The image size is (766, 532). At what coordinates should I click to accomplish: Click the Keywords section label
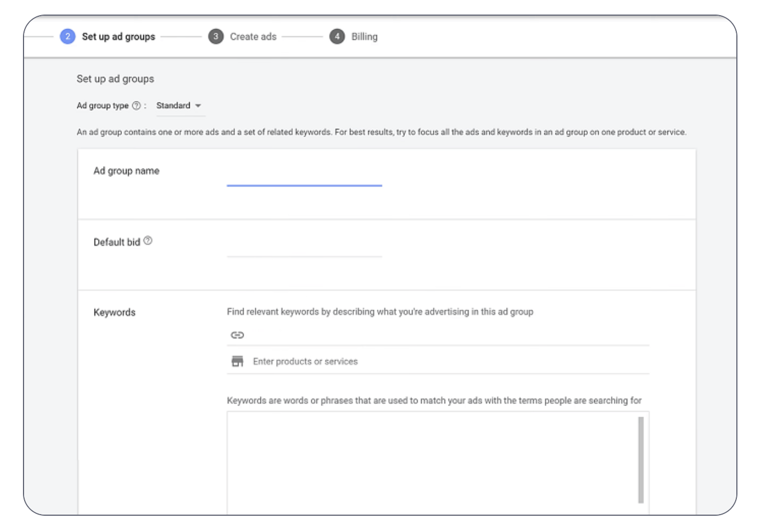coord(114,312)
